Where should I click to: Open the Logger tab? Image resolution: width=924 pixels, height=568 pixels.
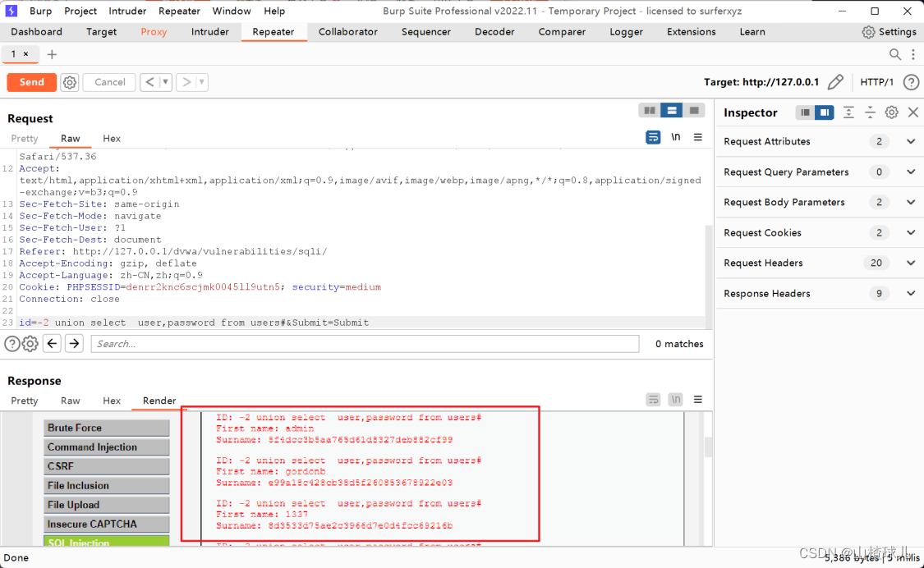(x=626, y=32)
